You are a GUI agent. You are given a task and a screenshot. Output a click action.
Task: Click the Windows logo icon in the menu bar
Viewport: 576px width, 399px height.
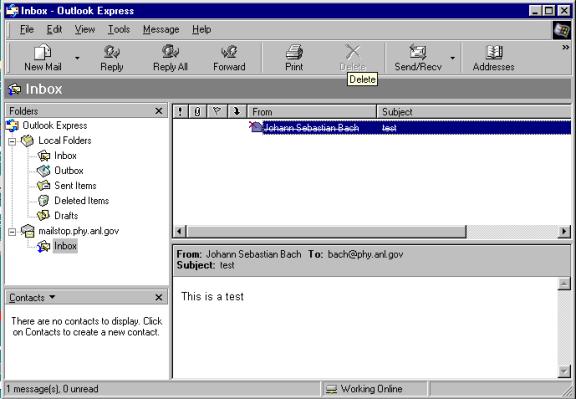[x=562, y=30]
